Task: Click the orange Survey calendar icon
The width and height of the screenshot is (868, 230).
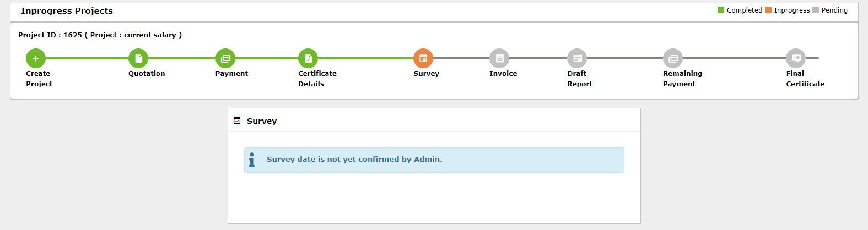Action: 423,58
